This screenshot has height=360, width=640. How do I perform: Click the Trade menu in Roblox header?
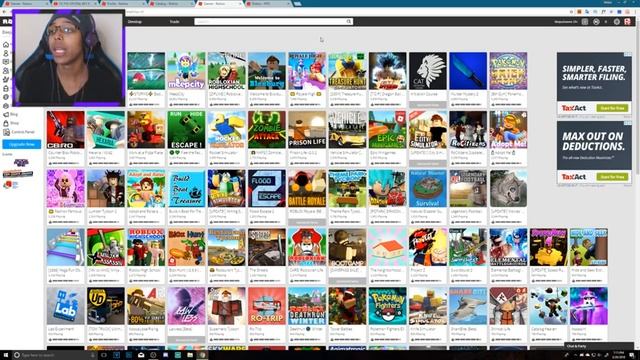(174, 22)
